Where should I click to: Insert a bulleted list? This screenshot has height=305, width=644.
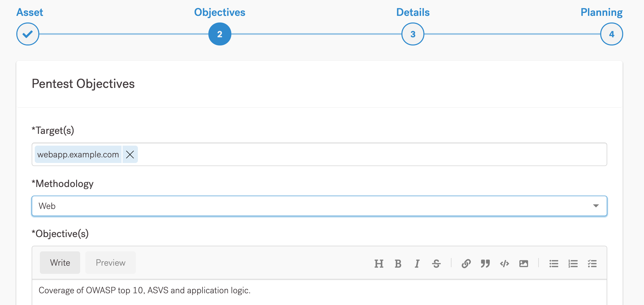click(x=554, y=263)
